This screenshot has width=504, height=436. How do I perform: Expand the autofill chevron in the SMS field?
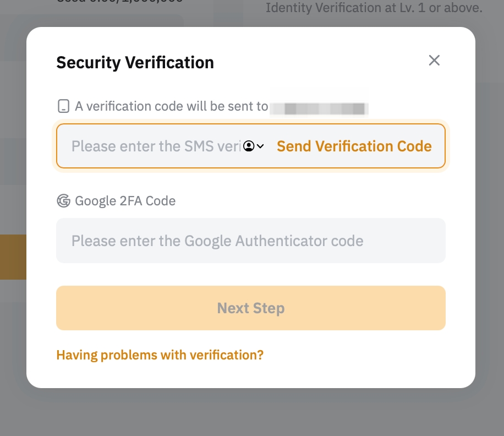point(260,146)
